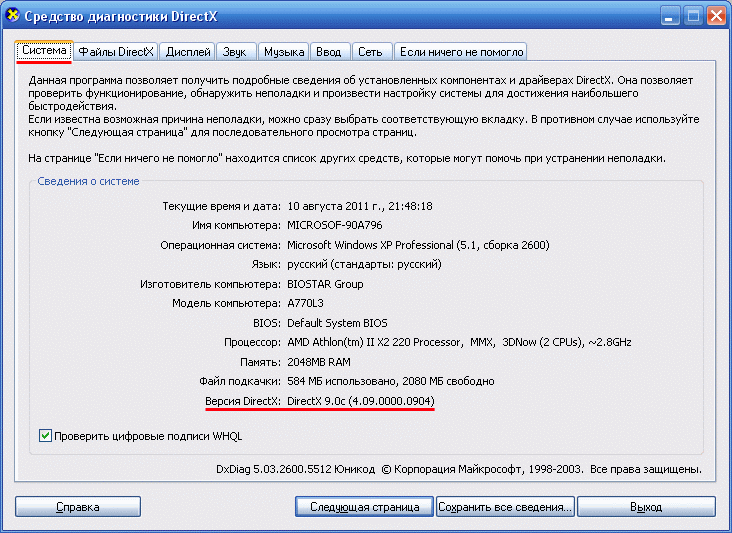
Task: Click the Модель компьютера label
Action: coord(226,303)
